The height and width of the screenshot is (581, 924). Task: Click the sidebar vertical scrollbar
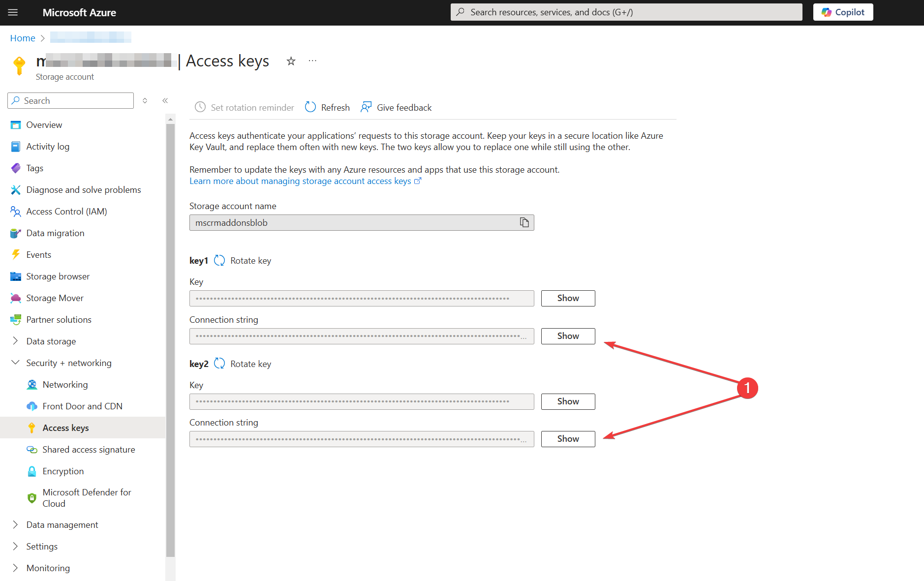click(x=171, y=340)
